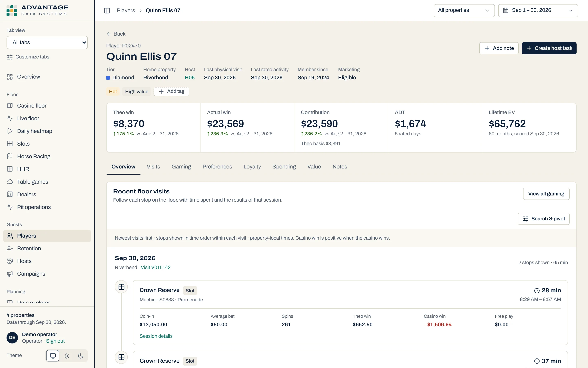The image size is (588, 368).
Task: Switch to the Notes tab
Action: [x=340, y=167]
